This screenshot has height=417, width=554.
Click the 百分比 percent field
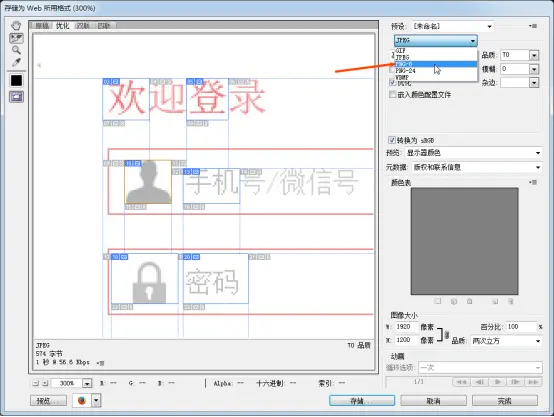click(x=521, y=327)
